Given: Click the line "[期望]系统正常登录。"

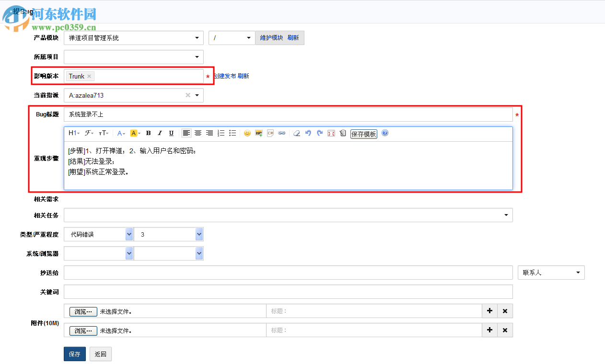Looking at the screenshot, I should (98, 172).
